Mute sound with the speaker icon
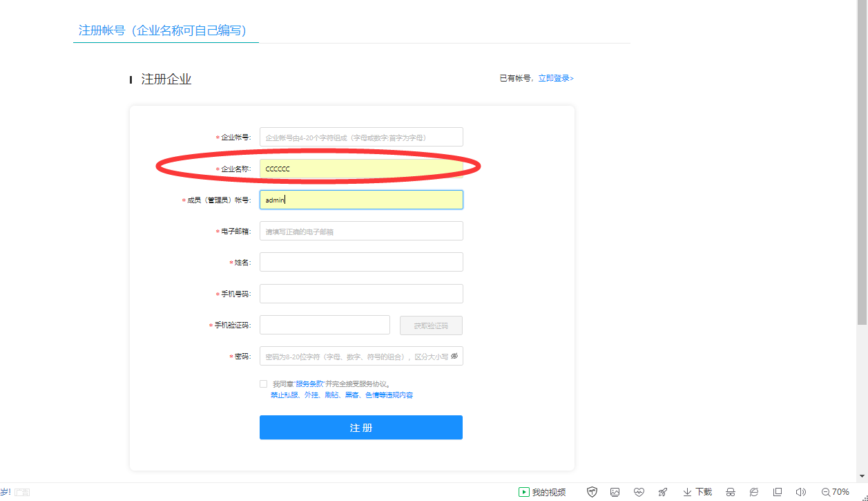Screen dimensions: 868x501 tap(801, 492)
